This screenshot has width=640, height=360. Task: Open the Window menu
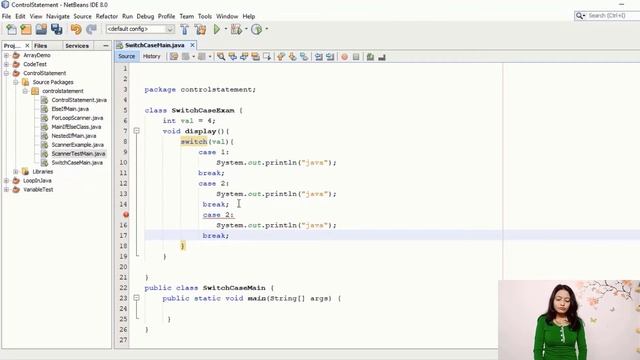pyautogui.click(x=227, y=16)
